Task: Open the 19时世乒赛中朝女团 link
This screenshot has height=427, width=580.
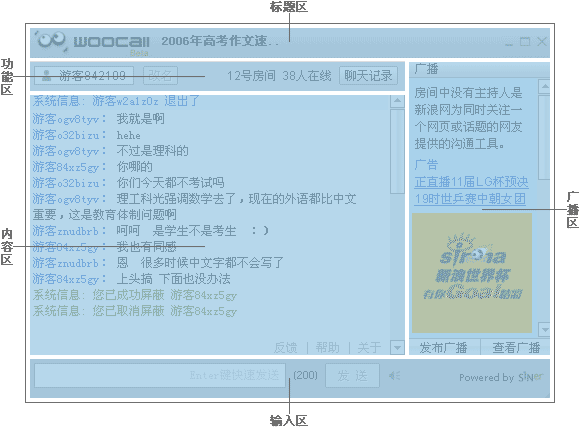Action: [470, 199]
